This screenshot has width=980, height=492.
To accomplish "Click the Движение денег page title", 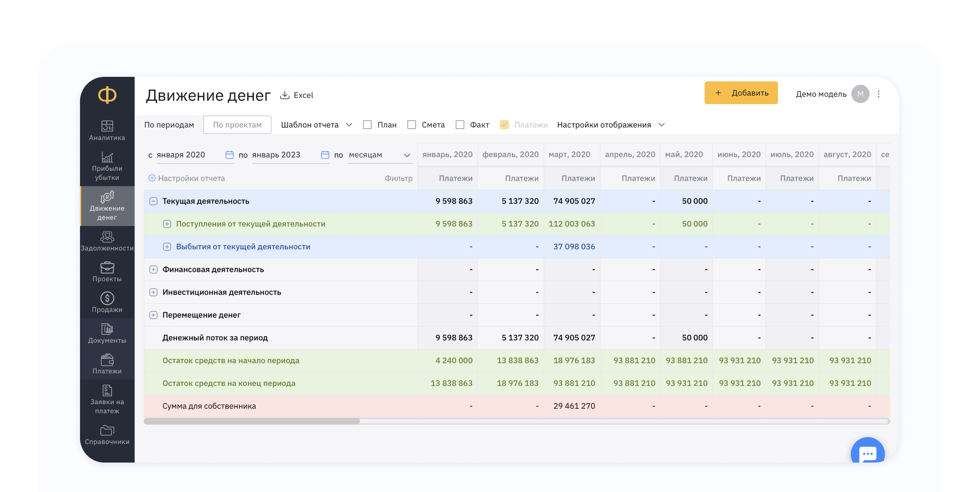I will click(x=208, y=95).
